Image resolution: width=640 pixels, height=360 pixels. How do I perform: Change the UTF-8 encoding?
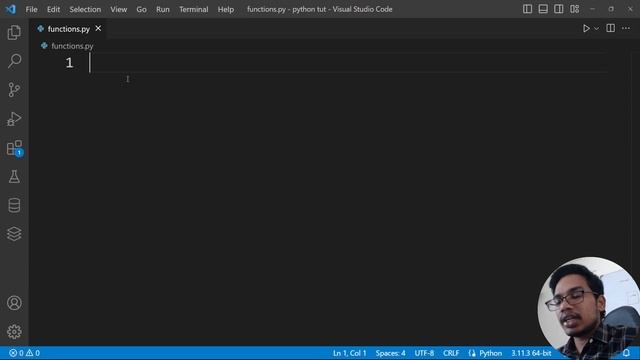point(424,353)
